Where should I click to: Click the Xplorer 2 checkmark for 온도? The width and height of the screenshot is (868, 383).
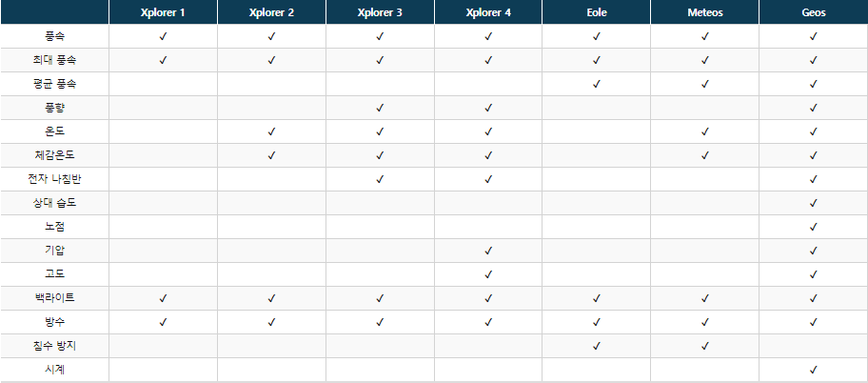point(270,131)
